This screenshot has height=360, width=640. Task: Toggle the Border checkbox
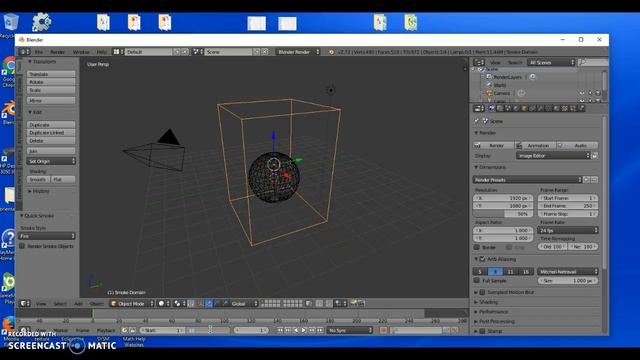point(477,247)
